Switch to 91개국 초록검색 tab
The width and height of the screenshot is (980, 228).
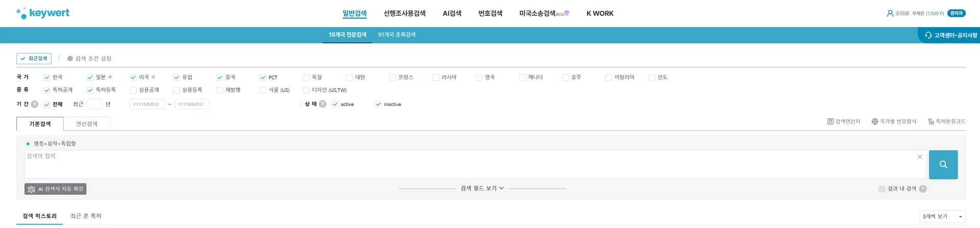397,35
